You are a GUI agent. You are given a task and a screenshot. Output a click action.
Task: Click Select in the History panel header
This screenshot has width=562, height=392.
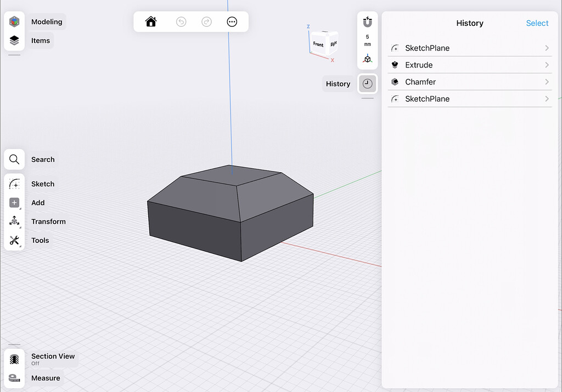537,23
